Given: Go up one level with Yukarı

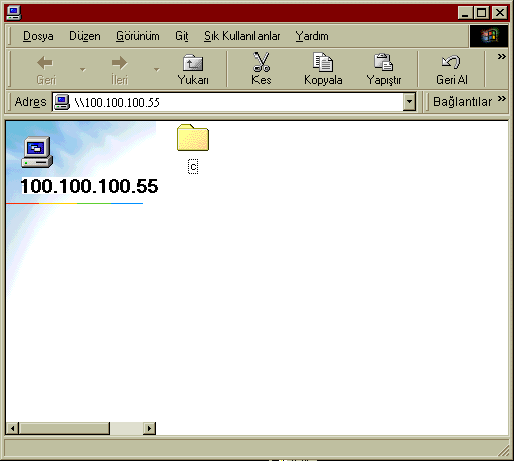Looking at the screenshot, I should pyautogui.click(x=193, y=70).
